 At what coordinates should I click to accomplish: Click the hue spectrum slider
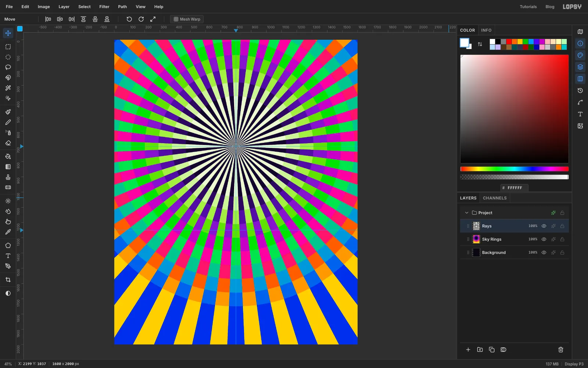pyautogui.click(x=514, y=169)
